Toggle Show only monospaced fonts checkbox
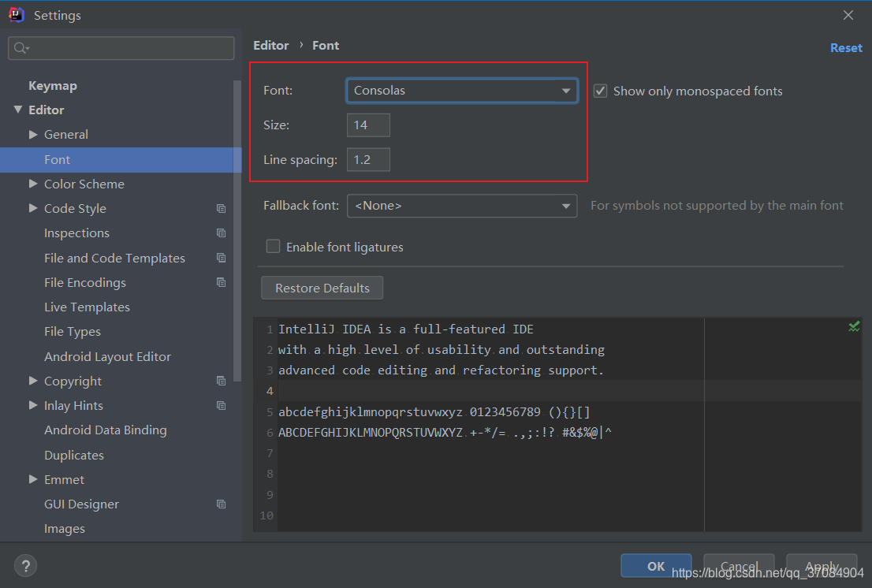The image size is (872, 588). 601,91
